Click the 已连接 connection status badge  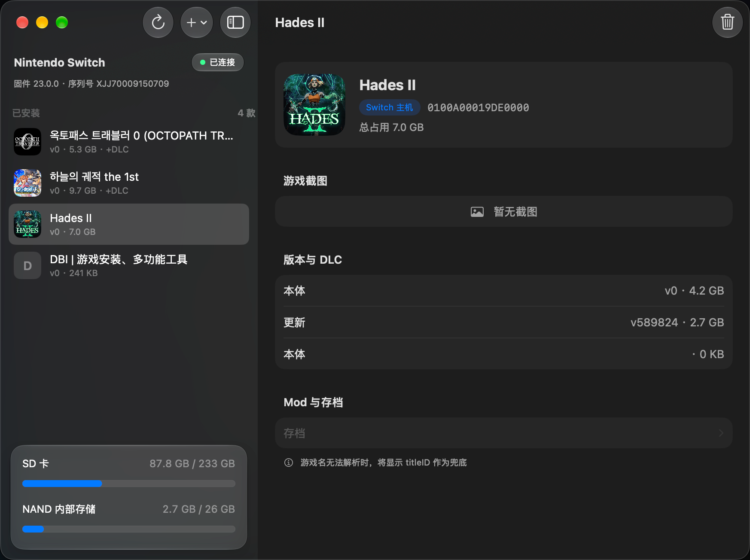tap(218, 62)
